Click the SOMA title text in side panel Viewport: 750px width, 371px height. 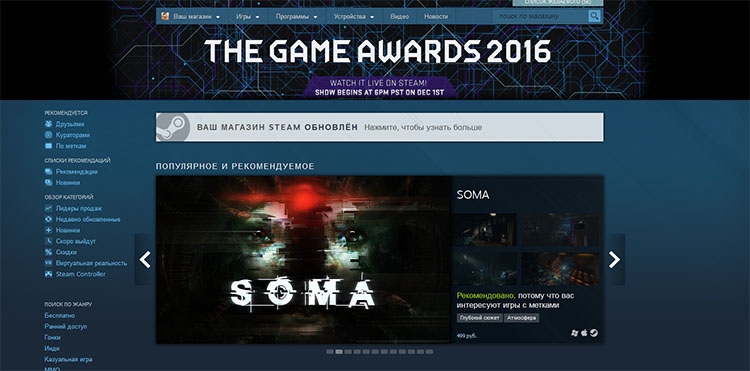[x=473, y=195]
